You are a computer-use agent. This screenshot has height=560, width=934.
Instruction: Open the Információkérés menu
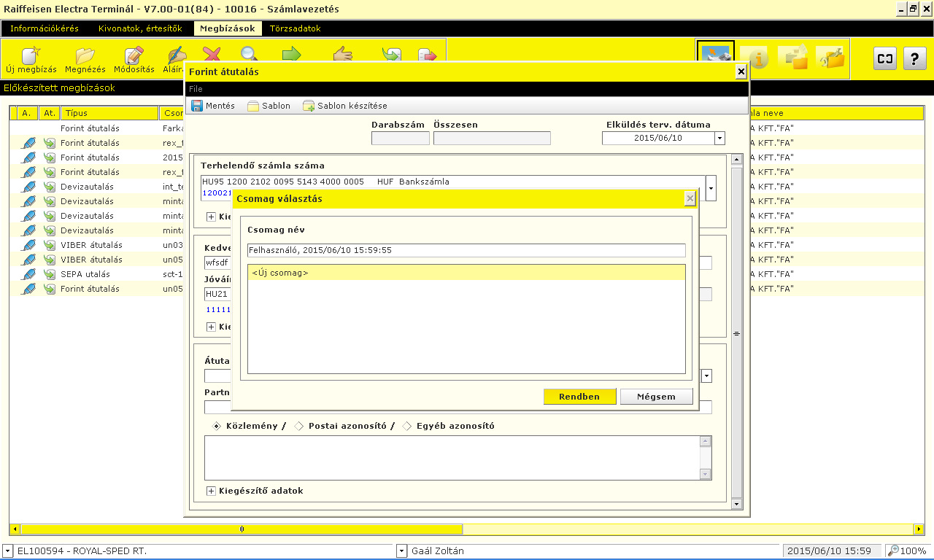45,28
